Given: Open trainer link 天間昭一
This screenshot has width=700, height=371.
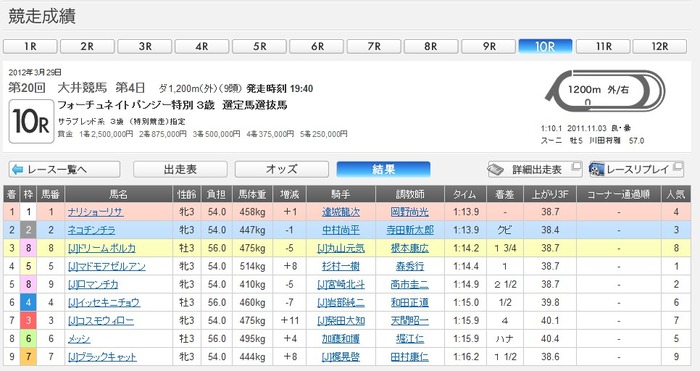Looking at the screenshot, I should [409, 321].
